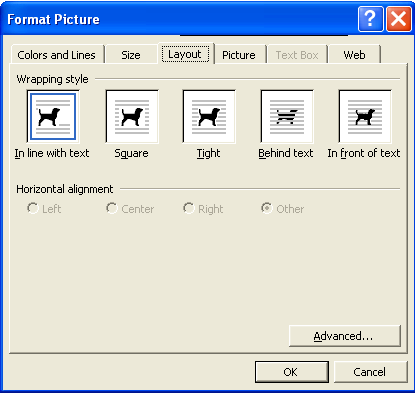Open the Advanced layout options button
The image size is (415, 393).
345,336
